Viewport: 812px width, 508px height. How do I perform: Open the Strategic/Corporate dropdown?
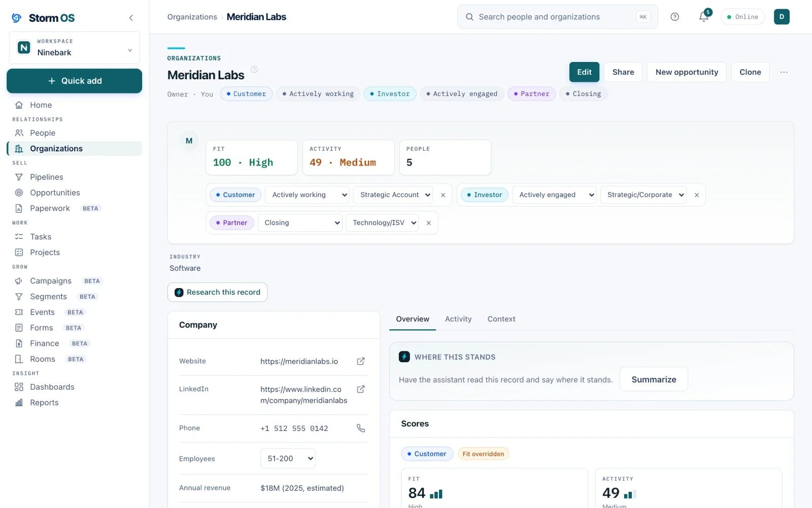point(643,195)
